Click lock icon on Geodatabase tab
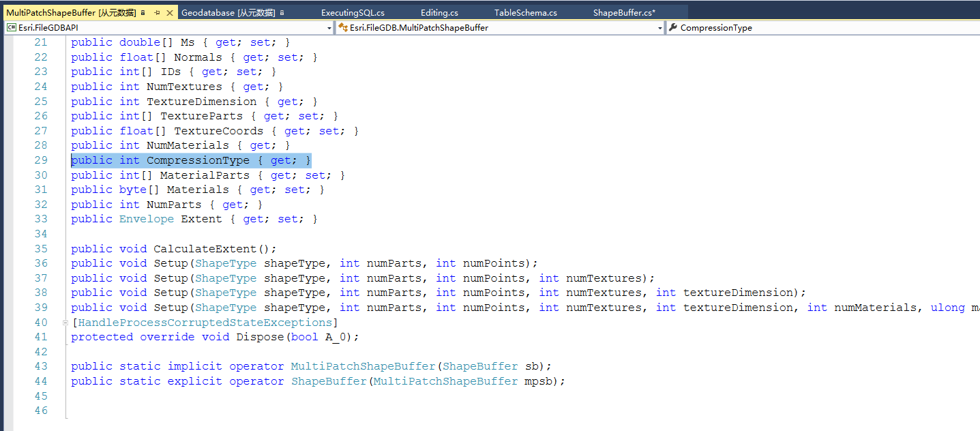This screenshot has width=980, height=431. [282, 13]
